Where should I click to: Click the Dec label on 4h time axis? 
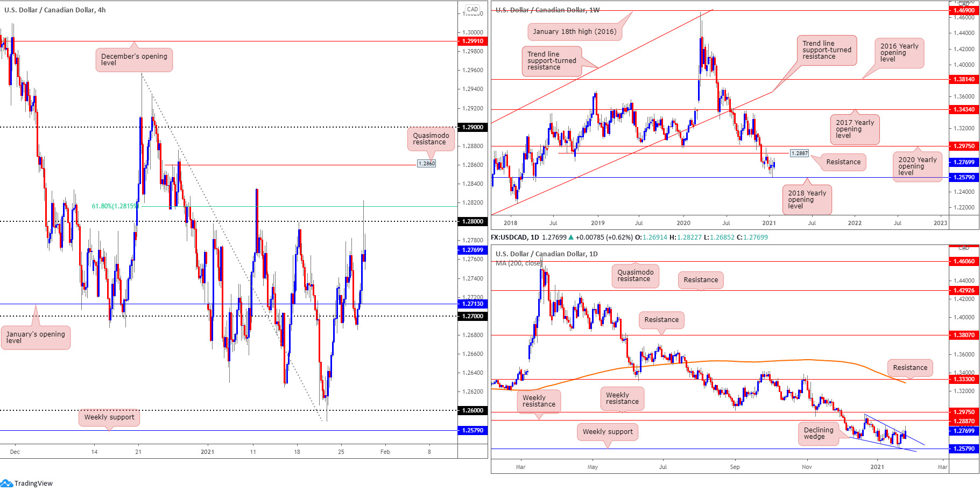point(15,452)
